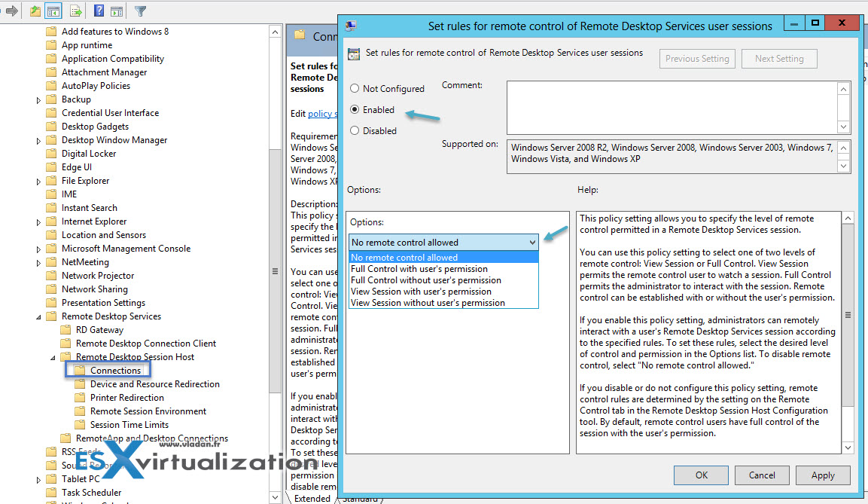This screenshot has width=868, height=504.
Task: Expand the NetMeeting tree node
Action: coord(38,263)
